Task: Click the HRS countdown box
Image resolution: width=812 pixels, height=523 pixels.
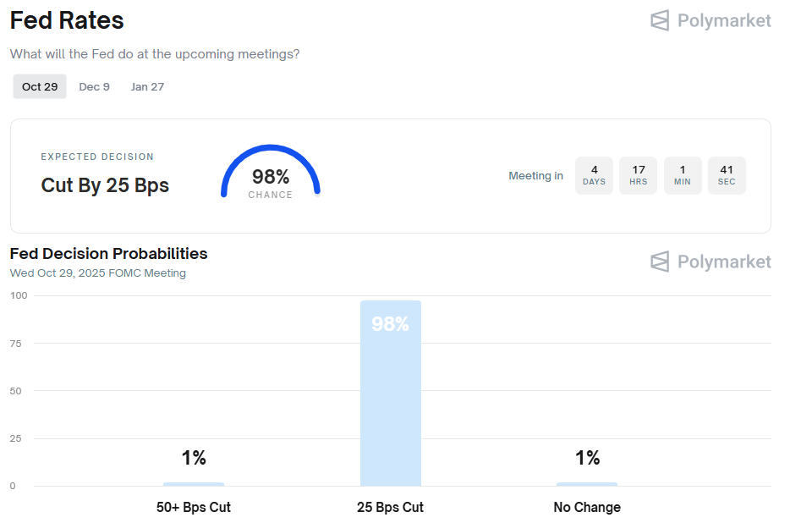Action: pos(638,175)
